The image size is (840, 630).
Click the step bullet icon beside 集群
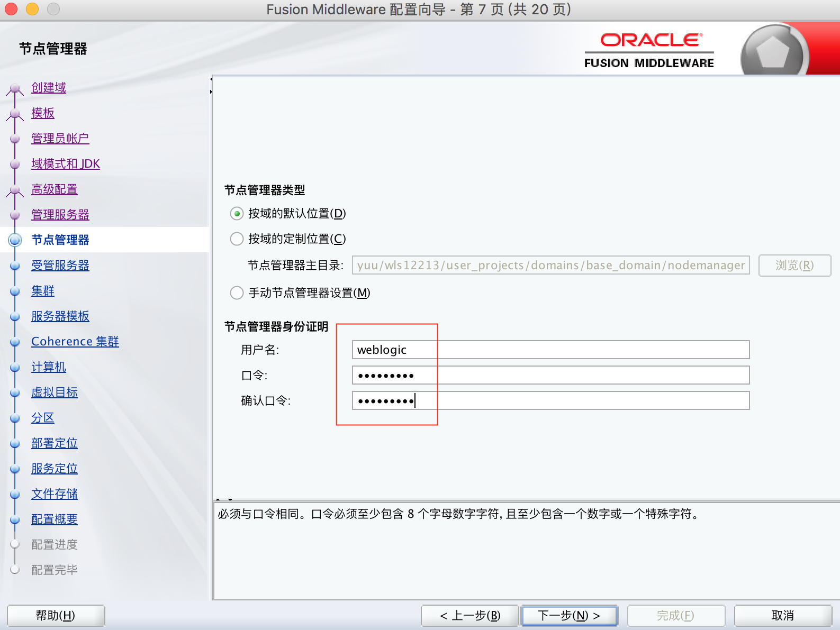pos(15,291)
